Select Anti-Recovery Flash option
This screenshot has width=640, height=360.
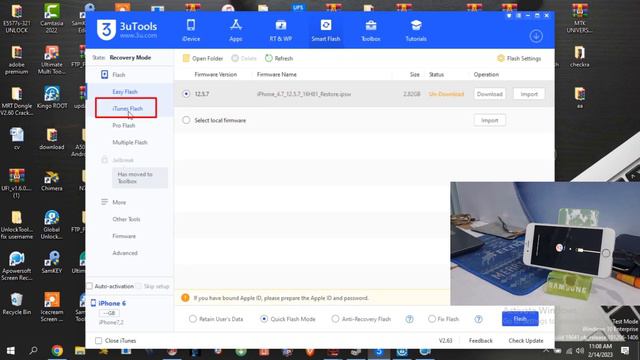(335, 319)
